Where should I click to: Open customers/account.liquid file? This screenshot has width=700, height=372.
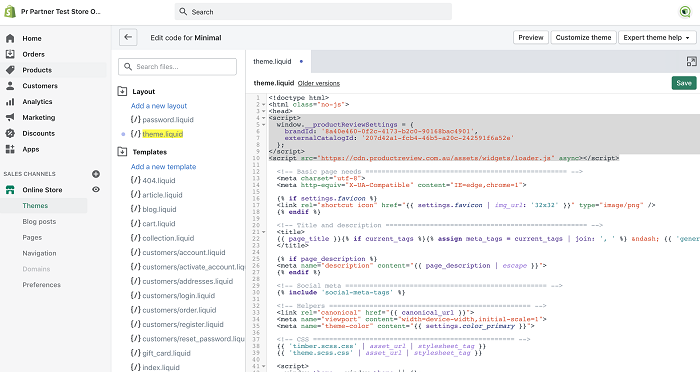coord(183,253)
